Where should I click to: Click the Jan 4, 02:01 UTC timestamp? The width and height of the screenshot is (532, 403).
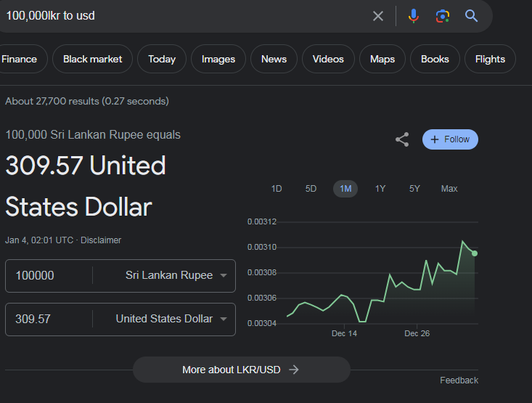[39, 240]
